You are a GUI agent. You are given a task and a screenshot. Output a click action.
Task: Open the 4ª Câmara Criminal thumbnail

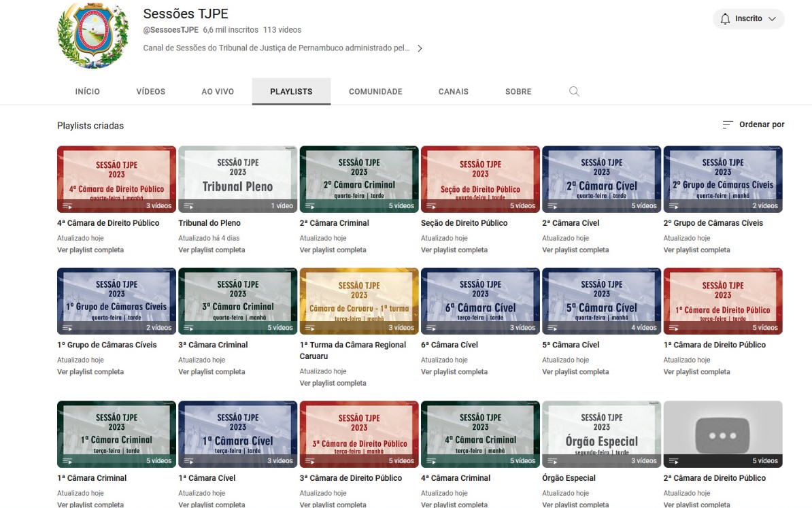(x=480, y=434)
